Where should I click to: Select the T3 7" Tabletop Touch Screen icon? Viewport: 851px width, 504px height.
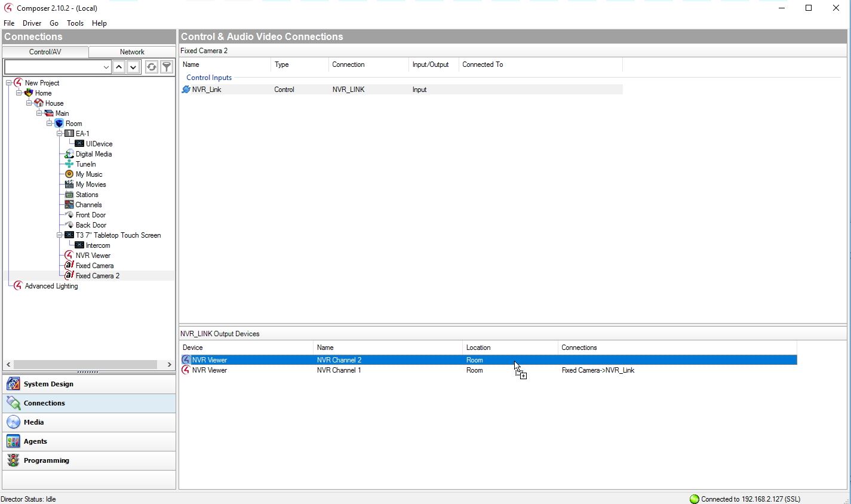tap(69, 235)
